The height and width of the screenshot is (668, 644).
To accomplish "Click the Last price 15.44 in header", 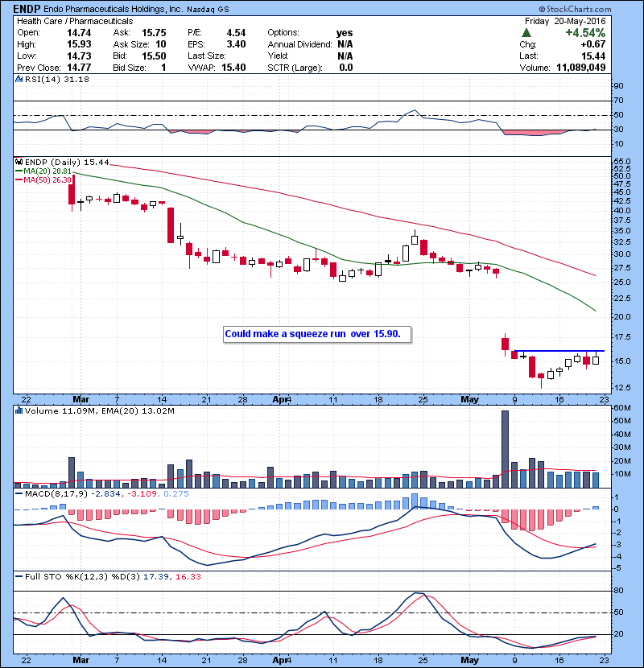I will click(593, 56).
